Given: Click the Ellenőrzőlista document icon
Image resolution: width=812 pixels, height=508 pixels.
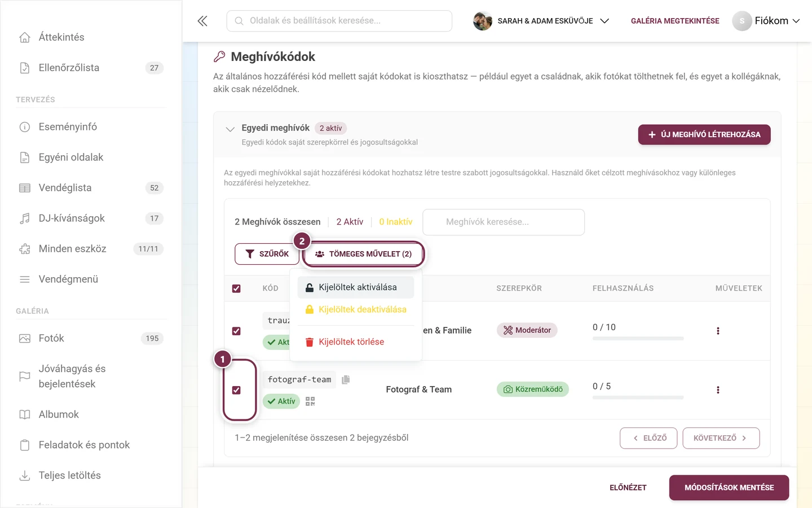Looking at the screenshot, I should click(25, 68).
